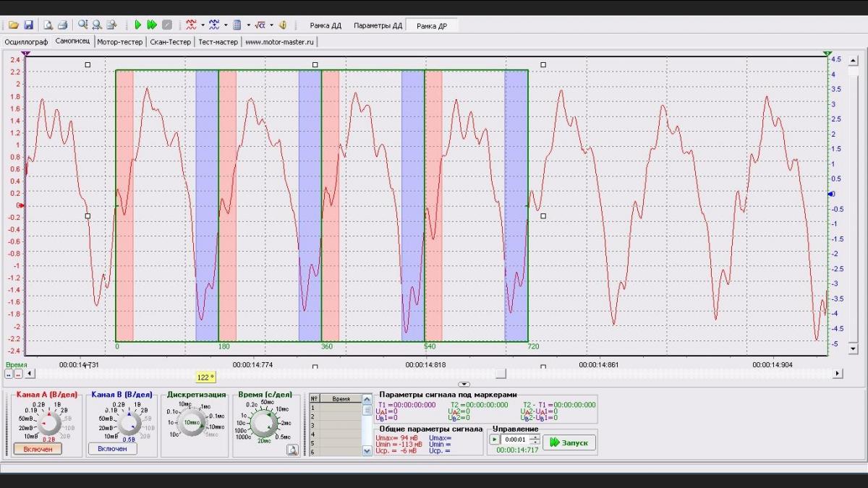Decrease the 0:00:01 interval with the down arrow
Viewport: 868px width, 488px height.
tap(535, 442)
